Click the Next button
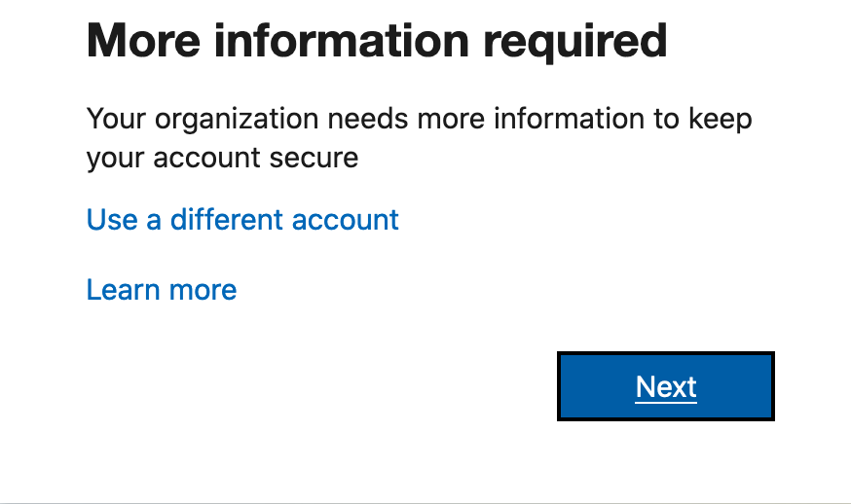 (x=666, y=386)
